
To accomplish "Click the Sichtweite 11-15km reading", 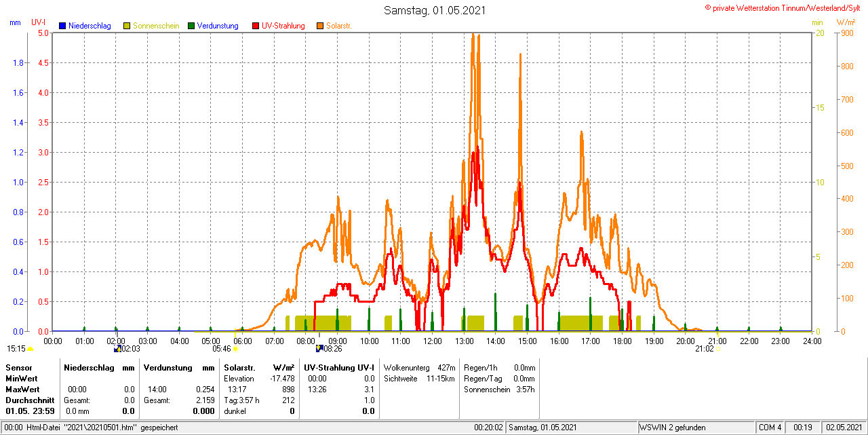I will click(x=419, y=378).
